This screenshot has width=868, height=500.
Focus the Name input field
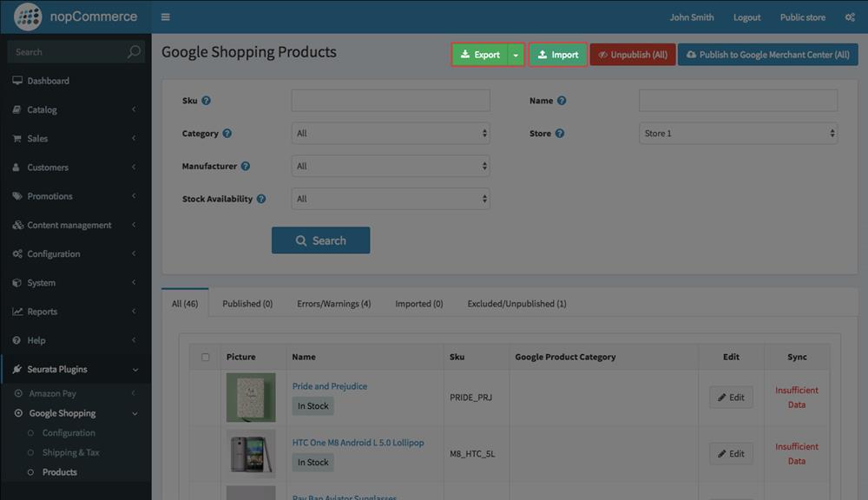(738, 101)
